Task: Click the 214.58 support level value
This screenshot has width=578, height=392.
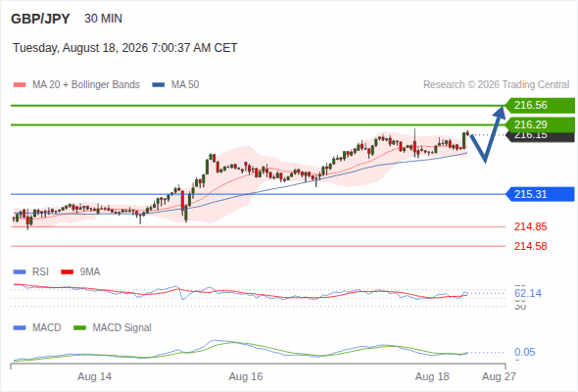Action: 530,246
